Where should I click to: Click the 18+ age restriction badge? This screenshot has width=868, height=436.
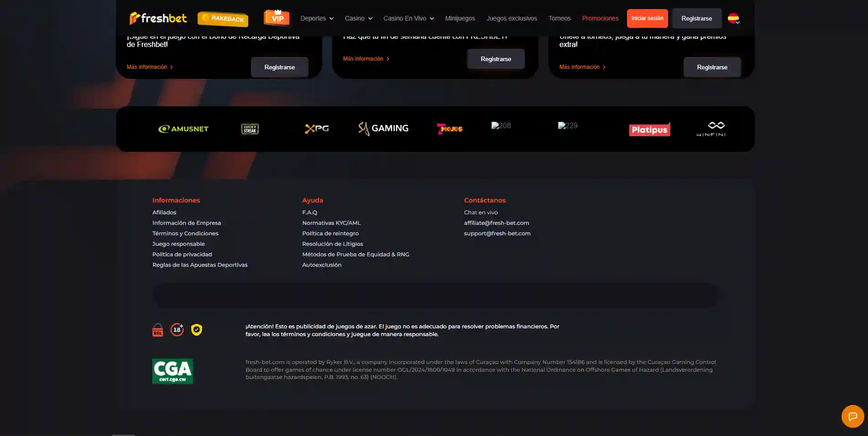[x=177, y=329]
